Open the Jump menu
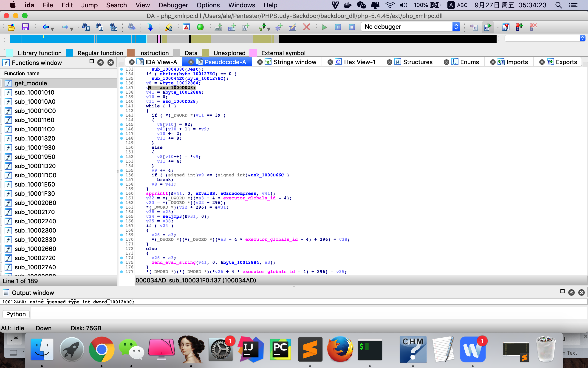Screen dimensions: 588x368 pyautogui.click(x=89, y=5)
